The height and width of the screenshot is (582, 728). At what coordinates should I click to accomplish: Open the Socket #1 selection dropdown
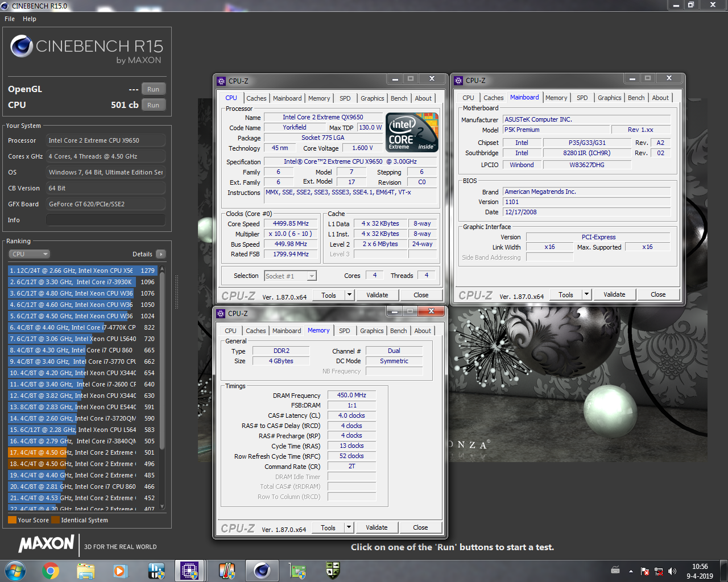click(x=291, y=276)
